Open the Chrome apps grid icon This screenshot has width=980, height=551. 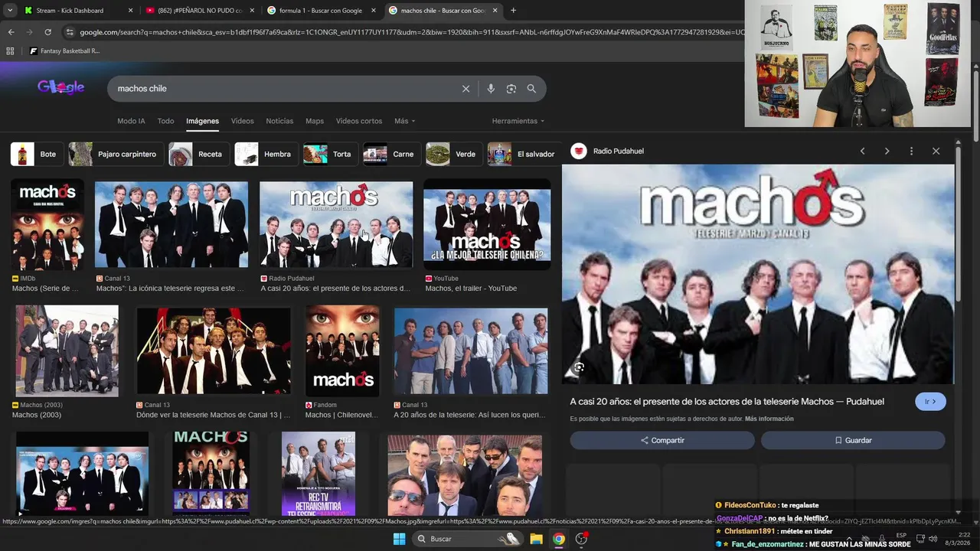pos(10,51)
